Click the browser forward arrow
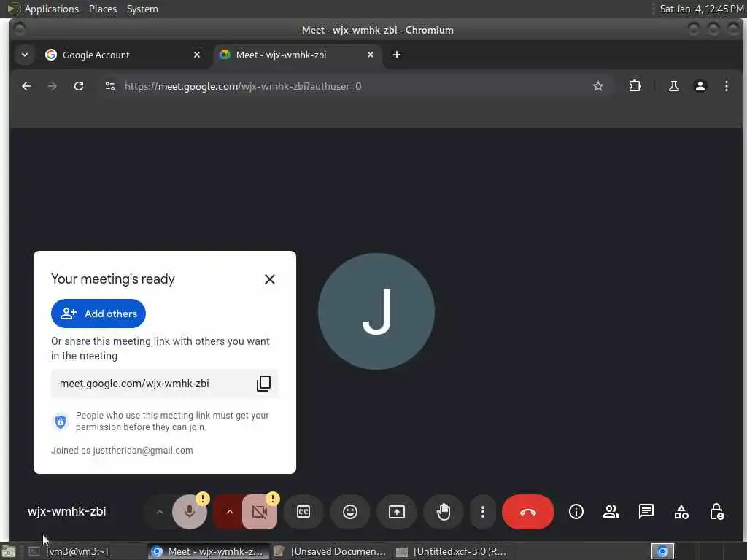This screenshot has width=747, height=560. tap(53, 86)
